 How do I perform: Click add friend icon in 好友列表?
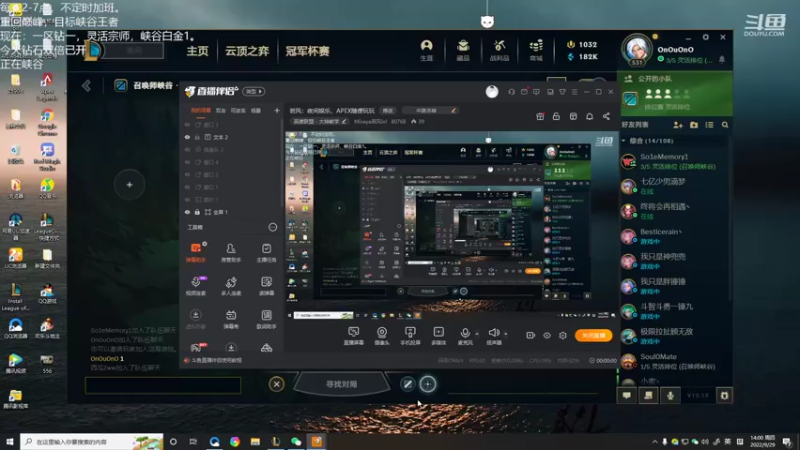click(x=678, y=124)
